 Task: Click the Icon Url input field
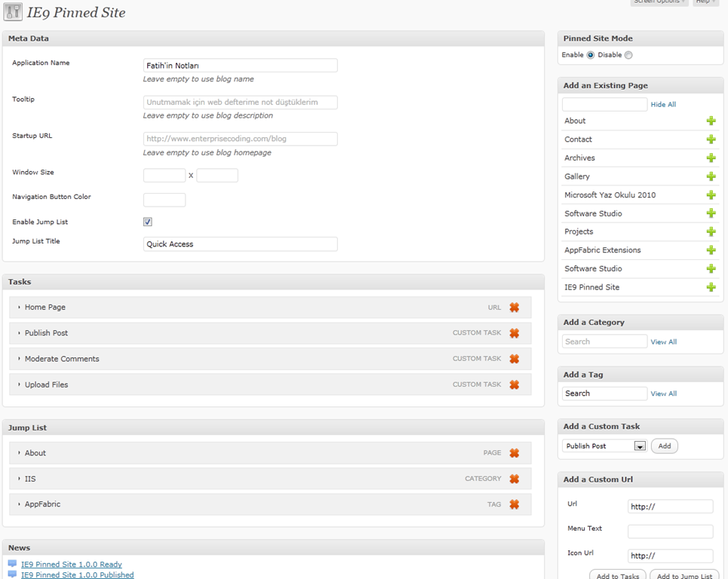click(x=671, y=556)
